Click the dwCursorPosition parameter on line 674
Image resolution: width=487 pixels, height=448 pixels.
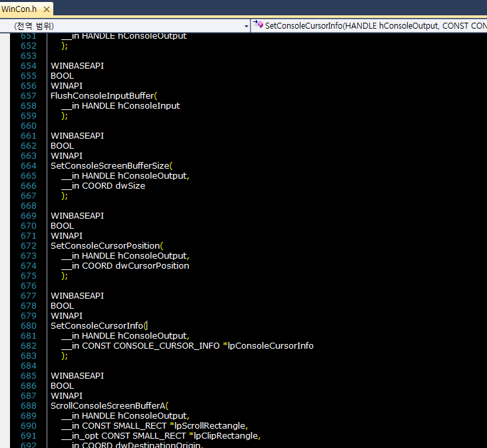pyautogui.click(x=152, y=266)
